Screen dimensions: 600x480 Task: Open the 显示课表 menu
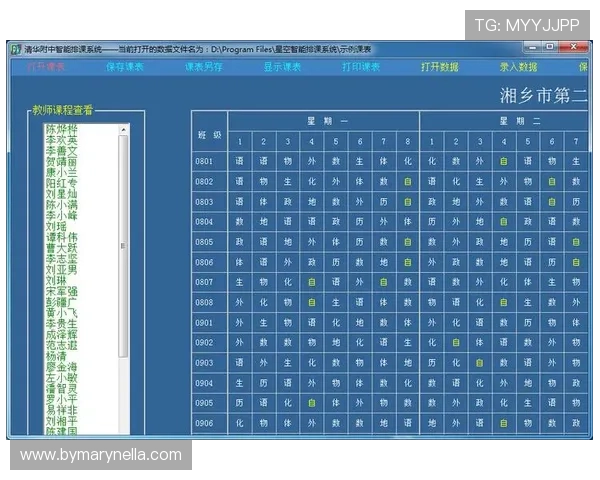pyautogui.click(x=282, y=67)
